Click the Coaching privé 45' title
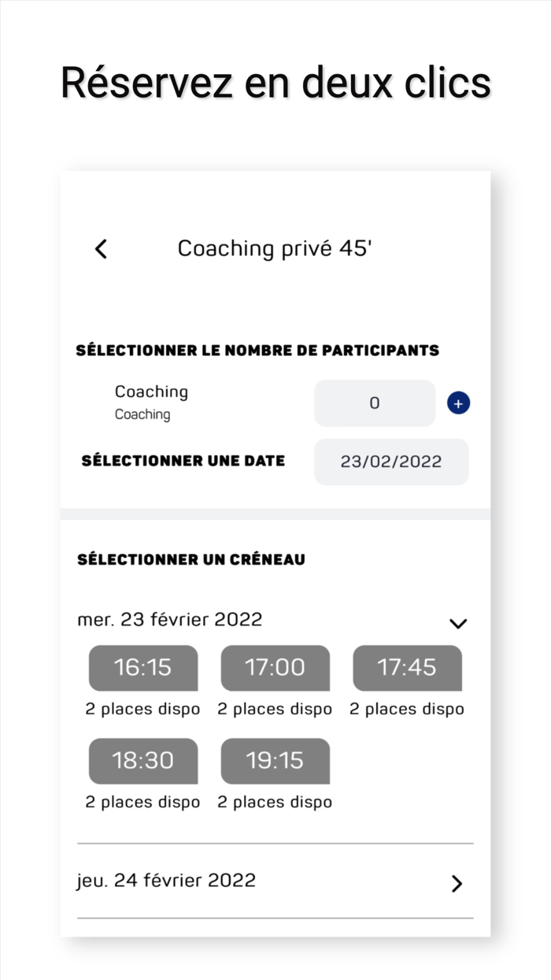 tap(275, 249)
